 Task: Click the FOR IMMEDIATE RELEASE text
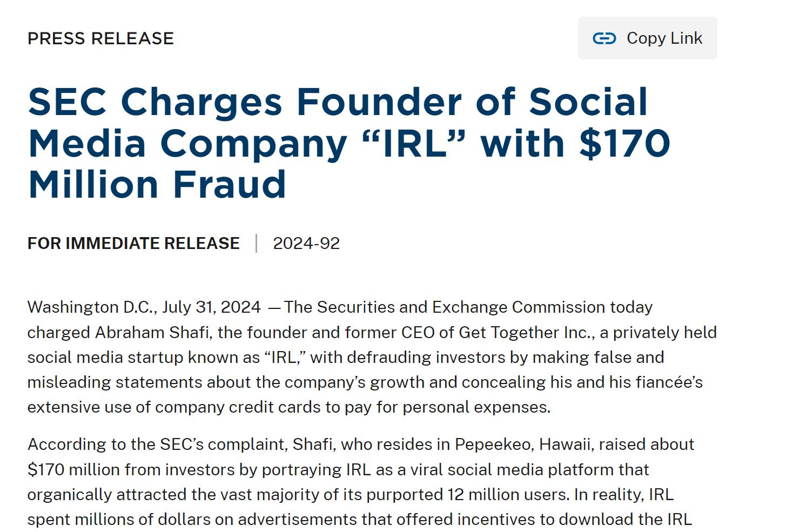pyautogui.click(x=133, y=244)
